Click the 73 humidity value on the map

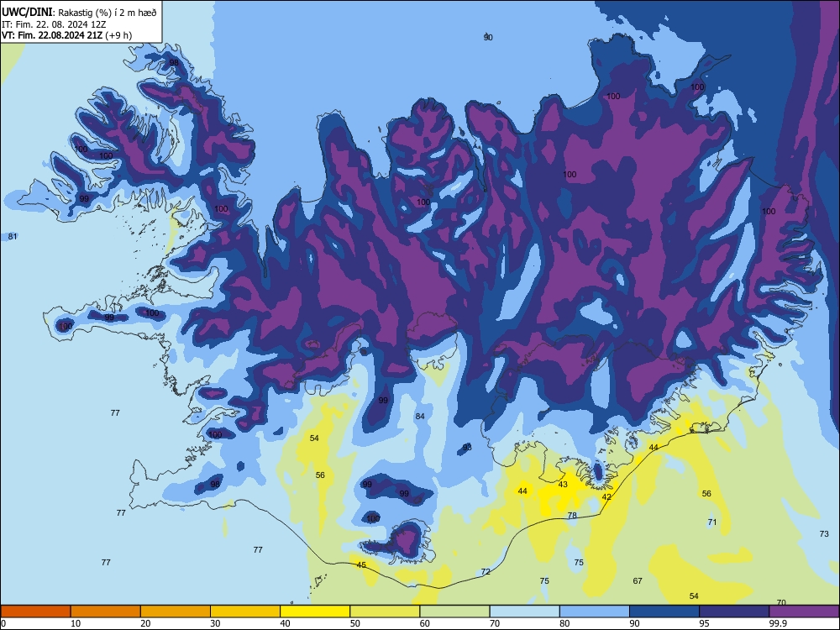[824, 533]
